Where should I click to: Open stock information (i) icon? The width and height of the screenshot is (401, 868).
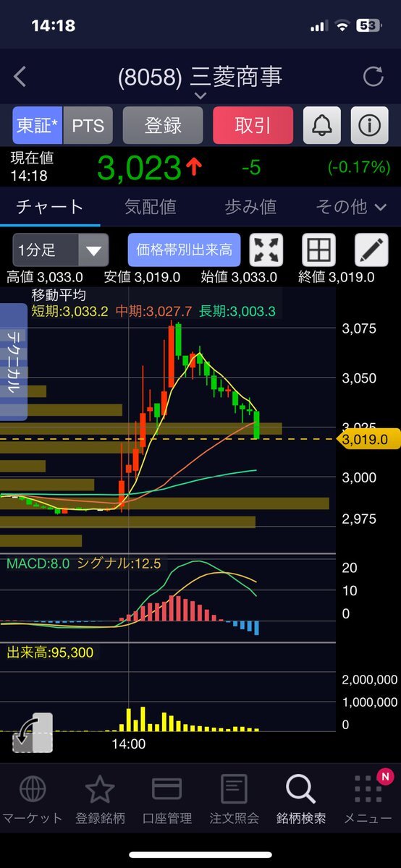(369, 125)
